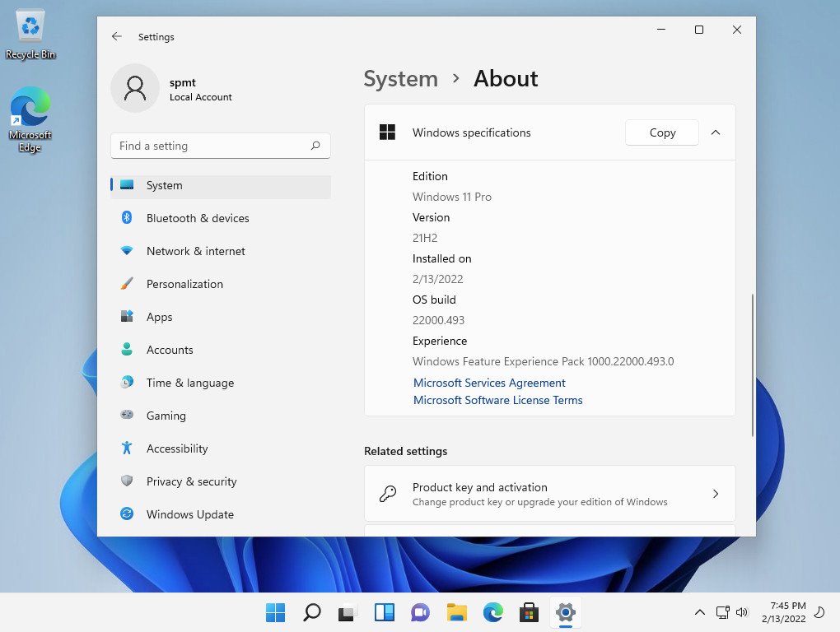Click chevron on Product key and activation row
The image size is (840, 632).
click(715, 494)
